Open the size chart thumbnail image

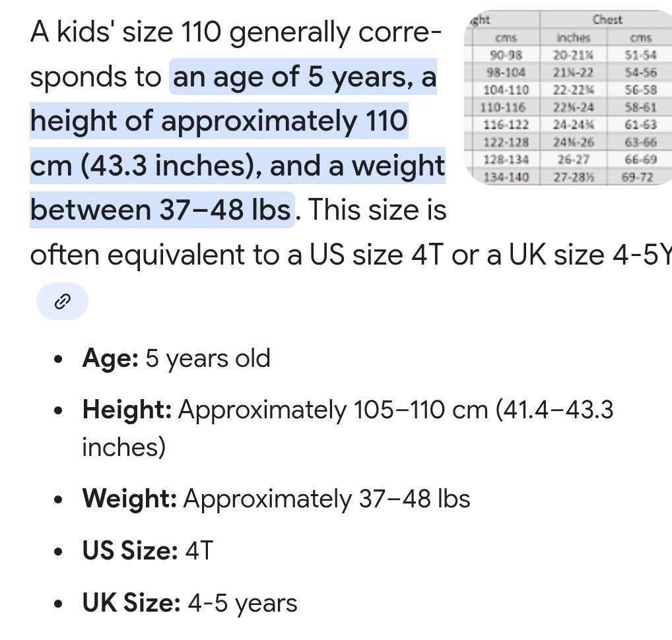coord(568,98)
